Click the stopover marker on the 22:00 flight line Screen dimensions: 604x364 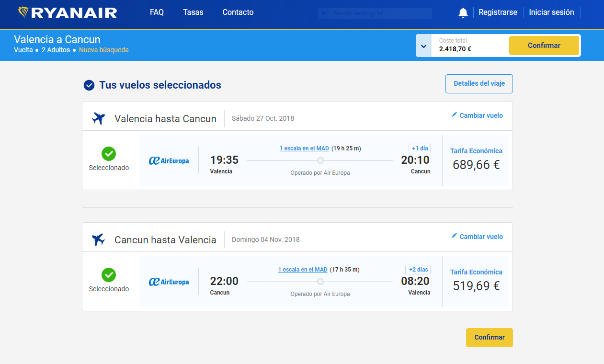[x=320, y=282]
